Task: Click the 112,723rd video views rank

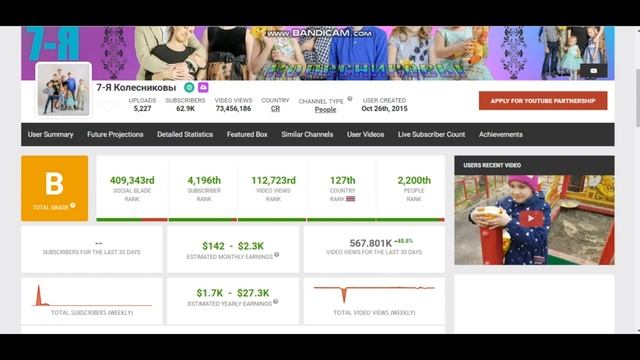Action: [273, 180]
